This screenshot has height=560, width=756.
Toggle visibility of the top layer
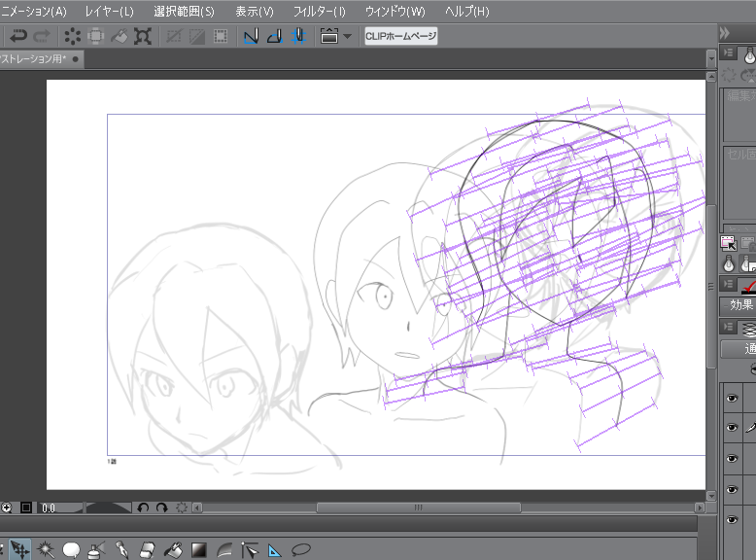732,399
